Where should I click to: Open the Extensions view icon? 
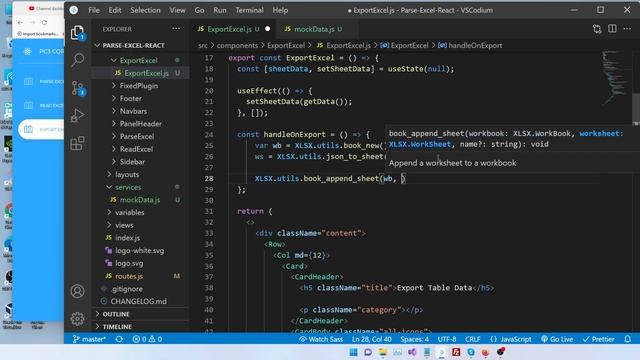[x=78, y=143]
